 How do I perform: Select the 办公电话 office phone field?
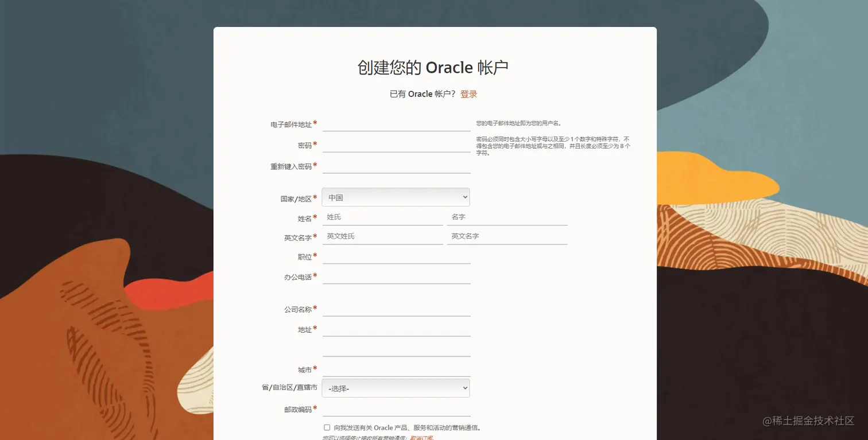pos(396,276)
